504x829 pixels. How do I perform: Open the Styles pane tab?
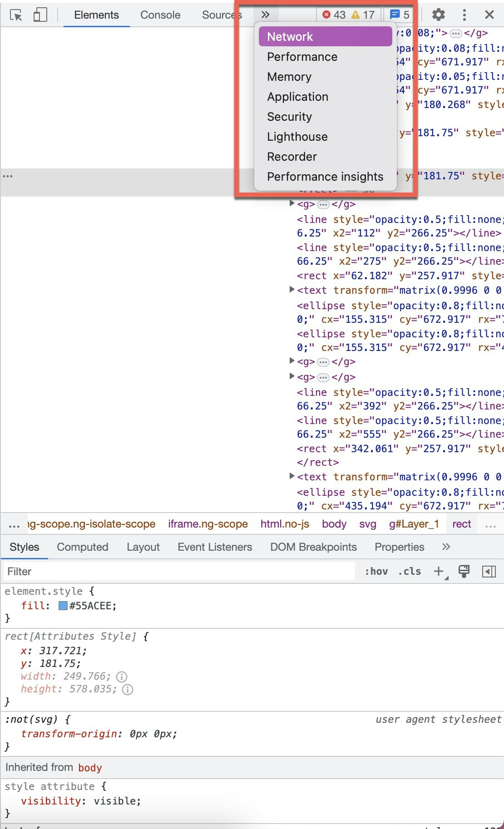[25, 547]
